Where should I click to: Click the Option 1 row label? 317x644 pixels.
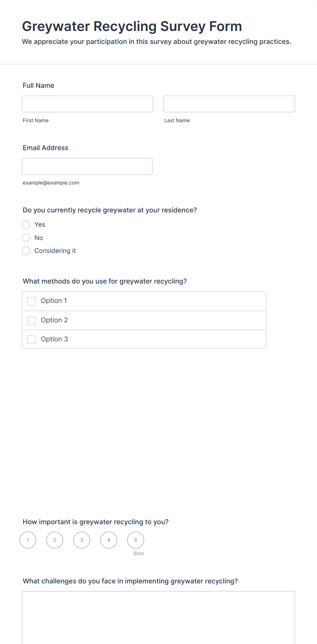[54, 301]
